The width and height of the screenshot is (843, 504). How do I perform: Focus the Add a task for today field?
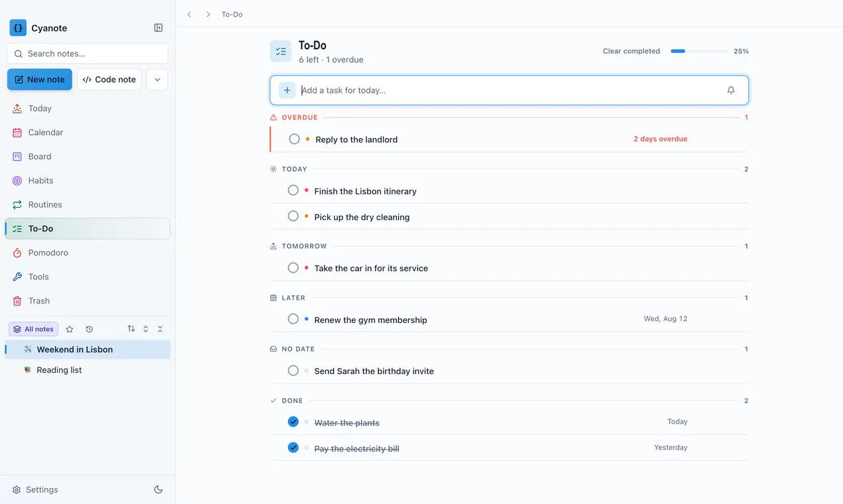coord(510,90)
